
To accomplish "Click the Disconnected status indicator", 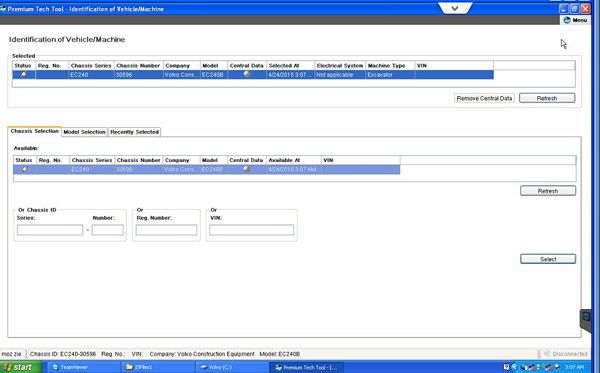I will (566, 354).
